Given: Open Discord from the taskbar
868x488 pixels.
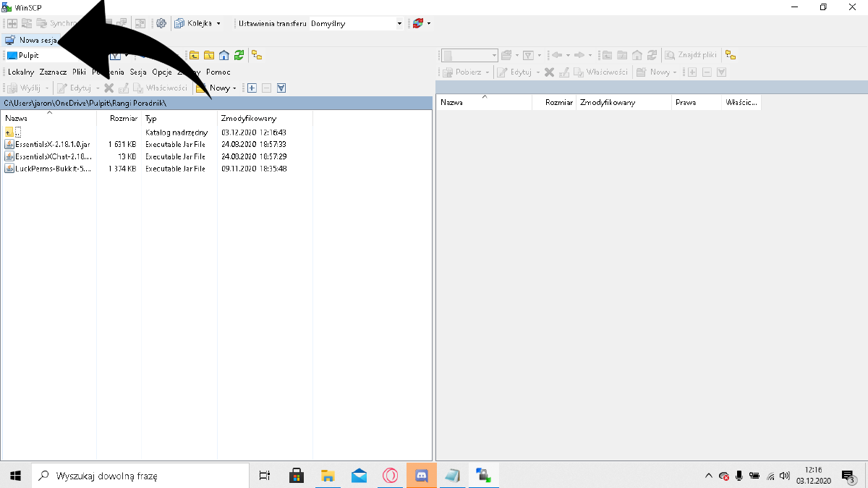Looking at the screenshot, I should click(422, 476).
